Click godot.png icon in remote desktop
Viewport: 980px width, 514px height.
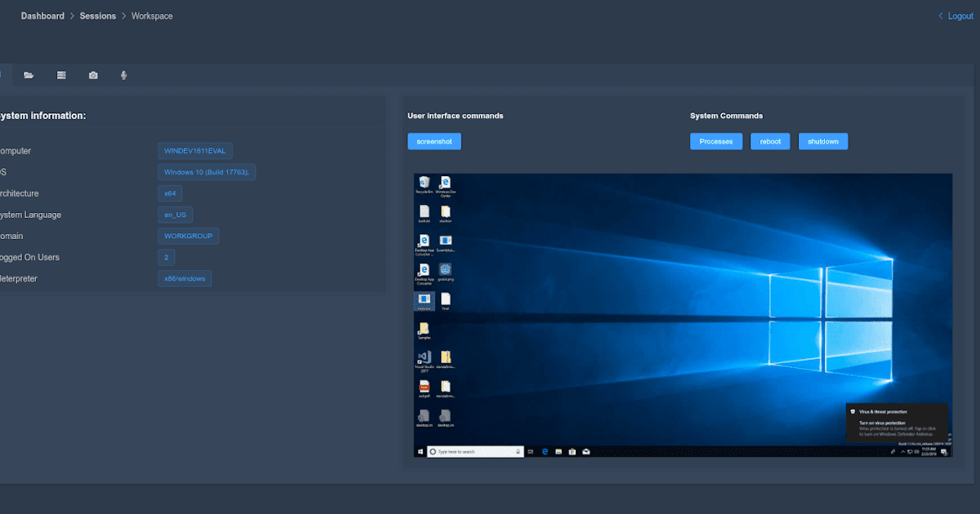point(445,272)
